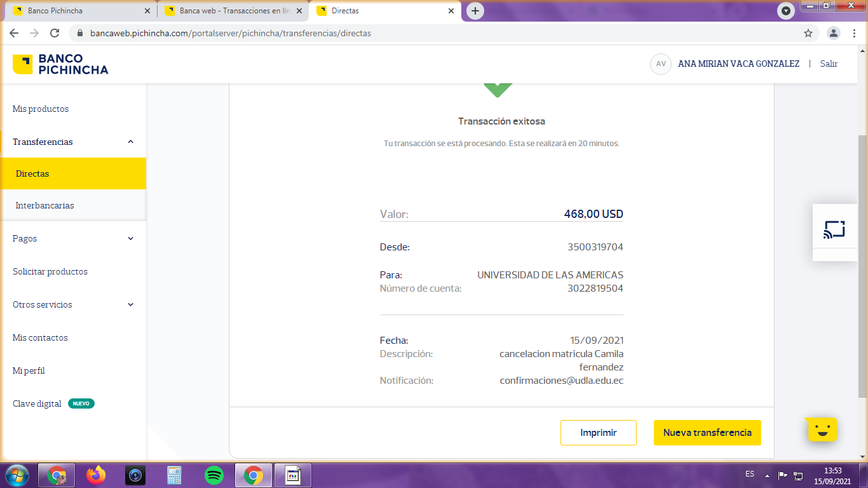The image size is (868, 488).
Task: Select Interbancarias in the sidebar
Action: (44, 205)
